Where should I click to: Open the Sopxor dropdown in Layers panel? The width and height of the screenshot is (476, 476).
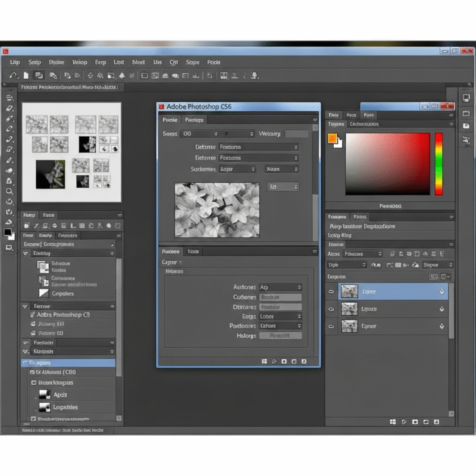point(437,265)
